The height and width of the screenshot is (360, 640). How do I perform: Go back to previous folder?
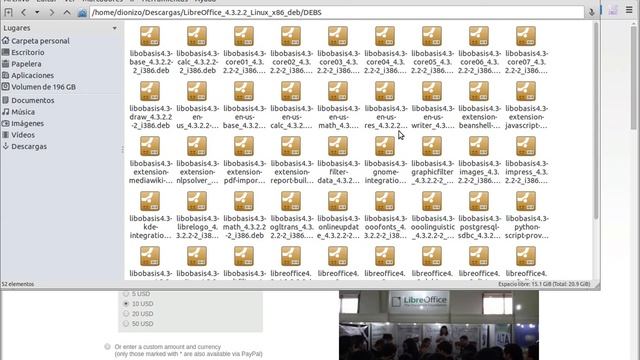(24, 12)
